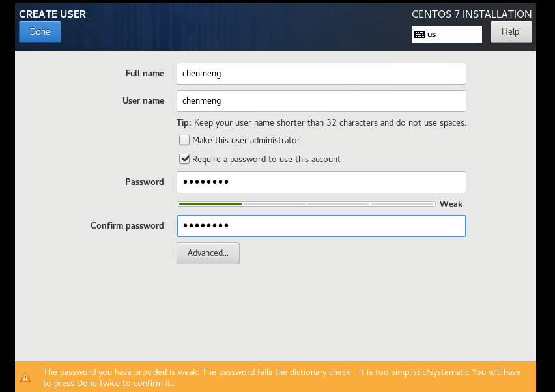The height and width of the screenshot is (392, 555).
Task: Open the Advanced... user settings button
Action: (x=208, y=253)
